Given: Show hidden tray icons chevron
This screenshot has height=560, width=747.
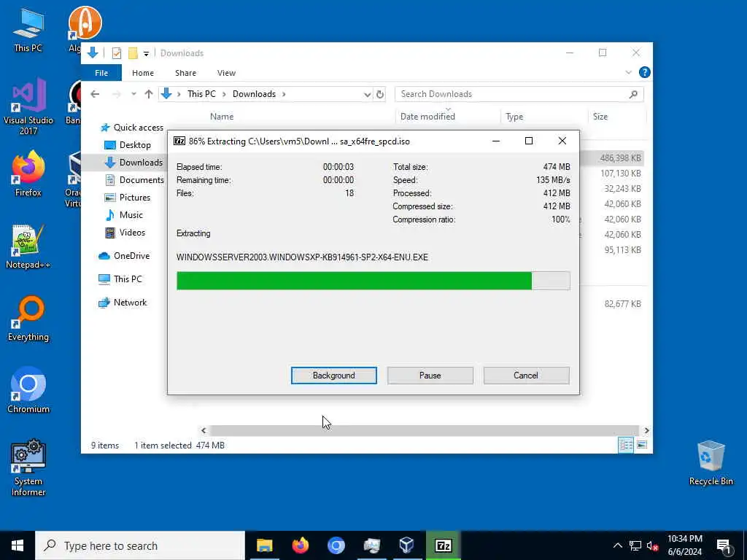Looking at the screenshot, I should [617, 545].
